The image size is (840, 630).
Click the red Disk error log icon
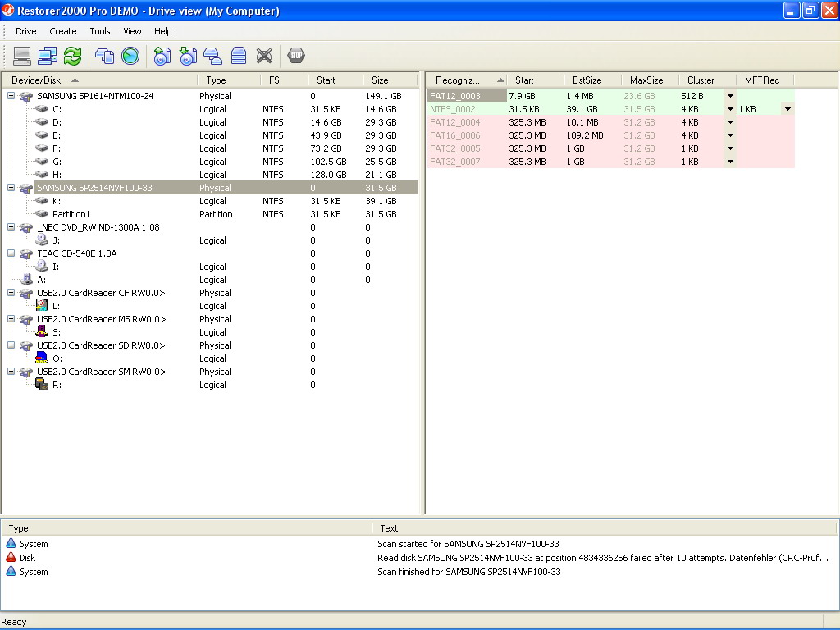[11, 557]
